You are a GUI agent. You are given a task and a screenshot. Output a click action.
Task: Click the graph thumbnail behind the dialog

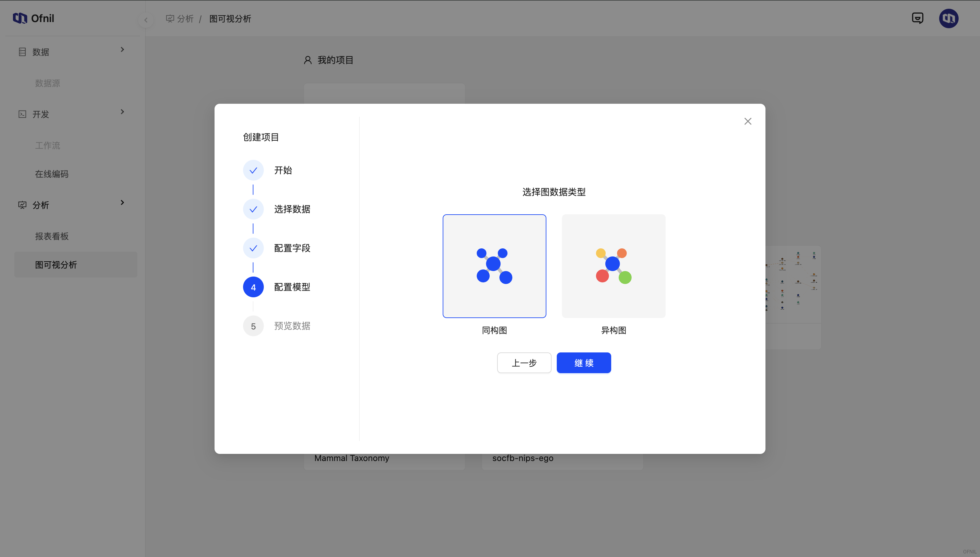tap(793, 284)
